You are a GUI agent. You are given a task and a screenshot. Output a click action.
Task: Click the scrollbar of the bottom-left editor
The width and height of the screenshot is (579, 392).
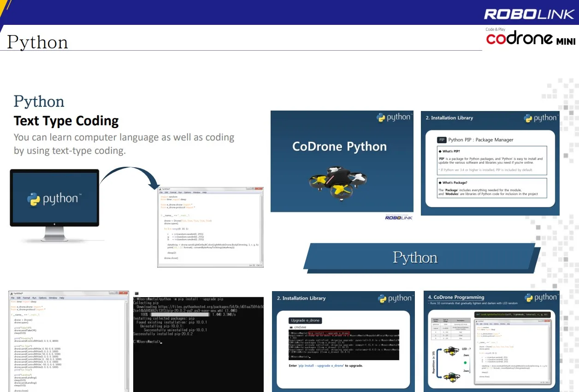(126, 345)
